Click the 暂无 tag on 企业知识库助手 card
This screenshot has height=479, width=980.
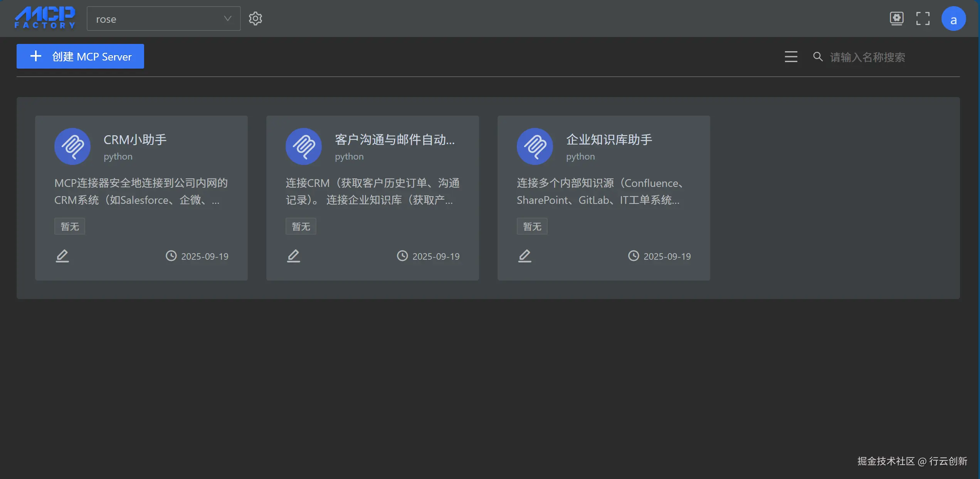[x=532, y=227]
